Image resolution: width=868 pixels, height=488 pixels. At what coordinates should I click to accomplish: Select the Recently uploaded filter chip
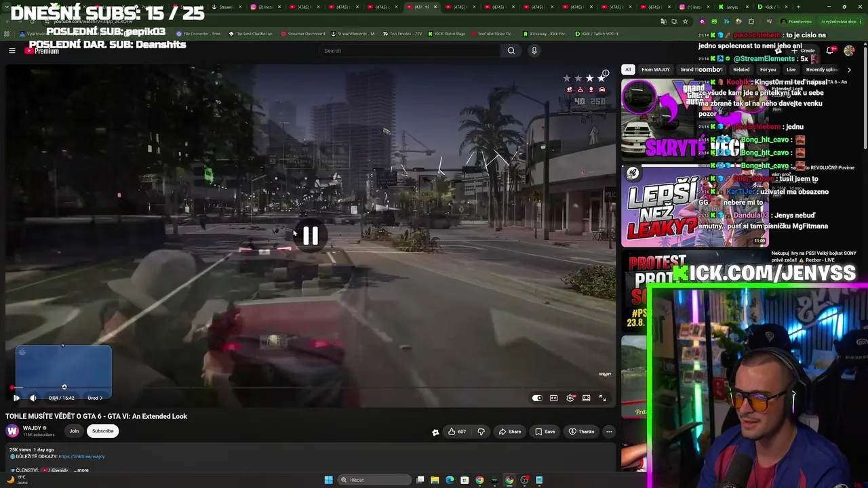click(x=822, y=70)
